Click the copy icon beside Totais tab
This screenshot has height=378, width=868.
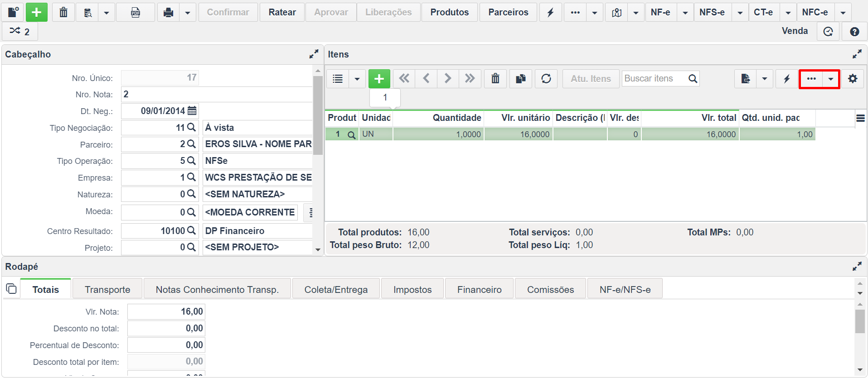pos(11,289)
